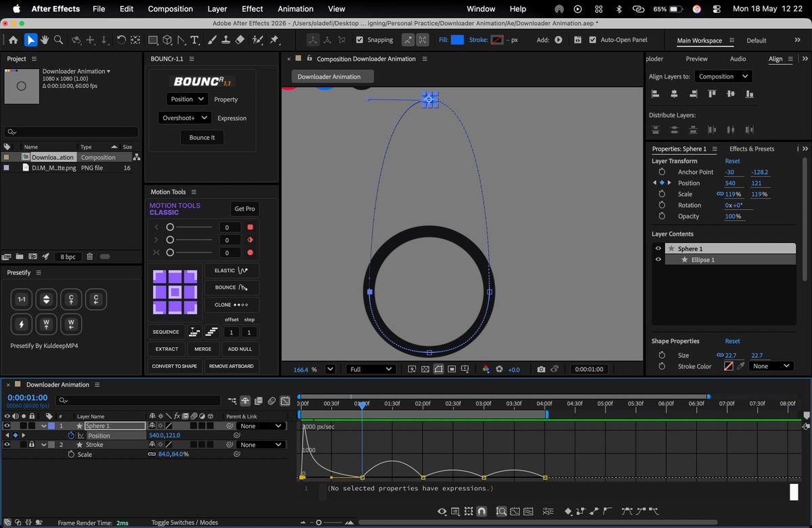Delete selected project item with trash icon
This screenshot has height=528, width=812.
(x=89, y=257)
